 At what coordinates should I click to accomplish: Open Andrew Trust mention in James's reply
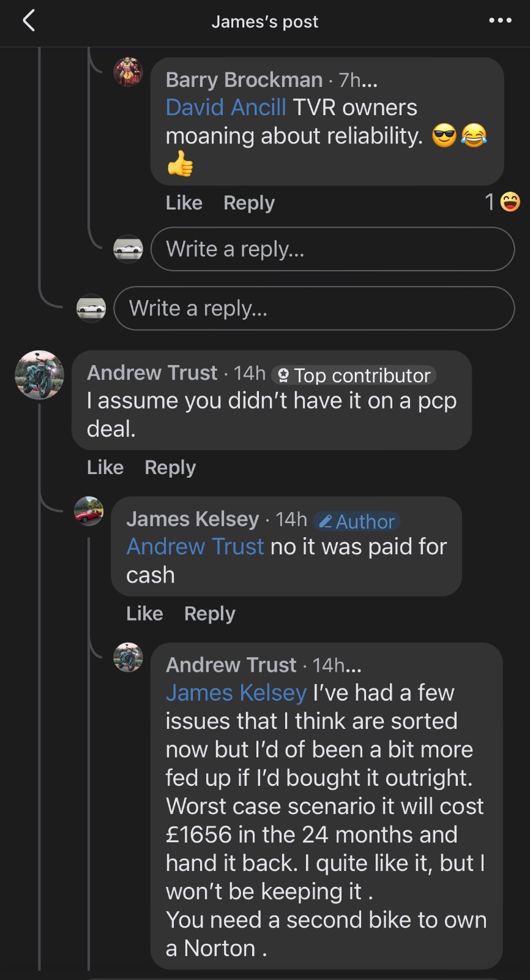(x=195, y=546)
